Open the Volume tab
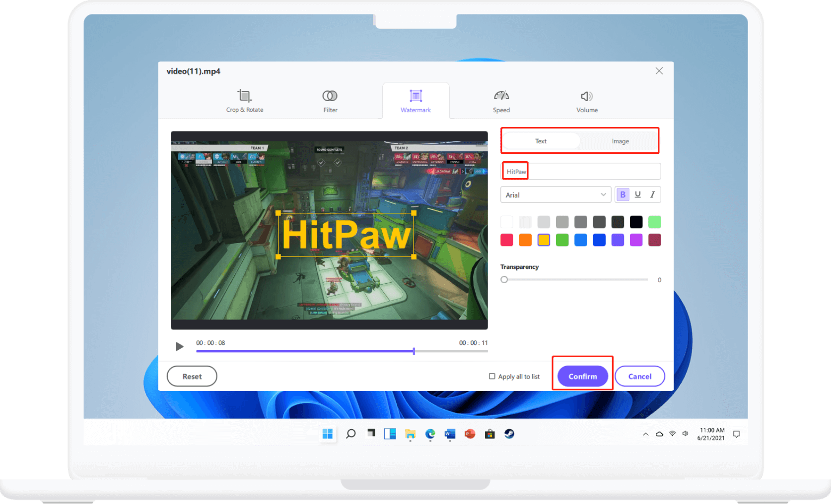 (587, 101)
